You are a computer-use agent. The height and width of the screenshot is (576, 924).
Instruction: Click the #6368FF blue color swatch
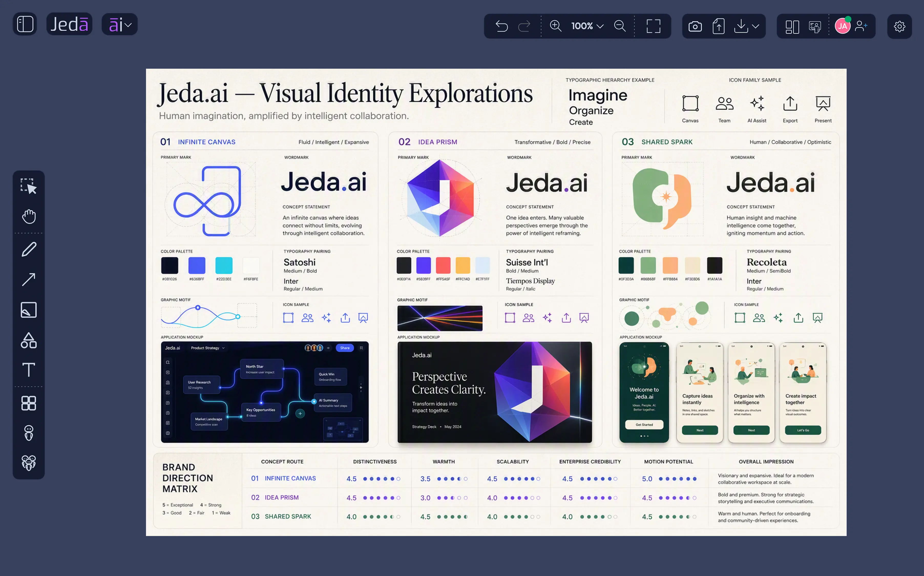point(197,265)
